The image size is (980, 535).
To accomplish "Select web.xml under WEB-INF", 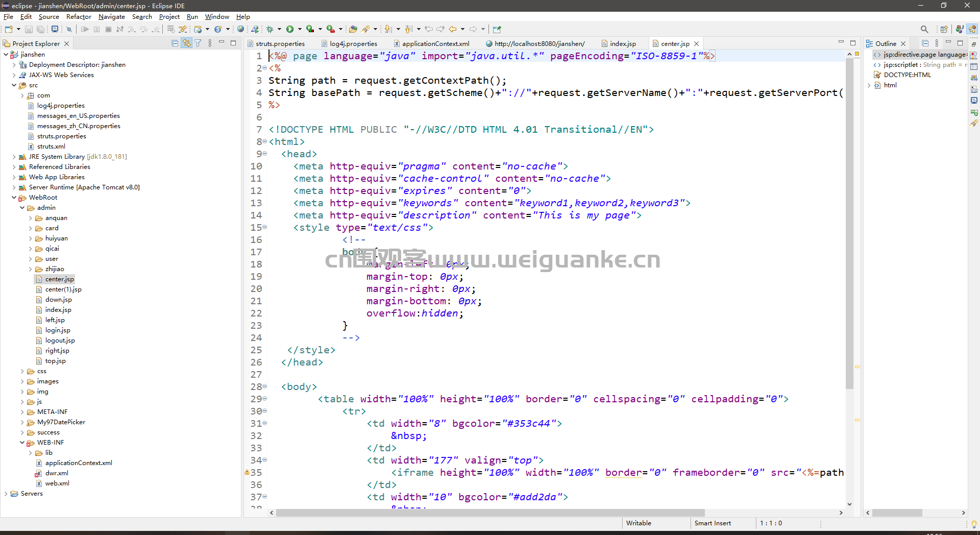I will [x=57, y=483].
